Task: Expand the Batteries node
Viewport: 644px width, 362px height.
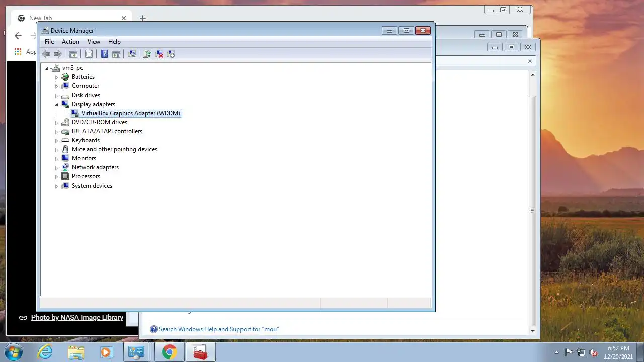Action: click(56, 77)
